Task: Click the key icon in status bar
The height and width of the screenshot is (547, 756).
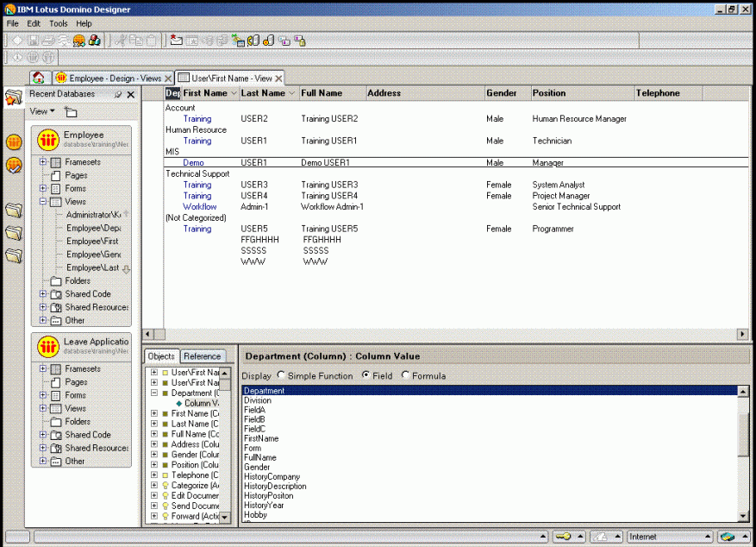Action: [x=562, y=537]
